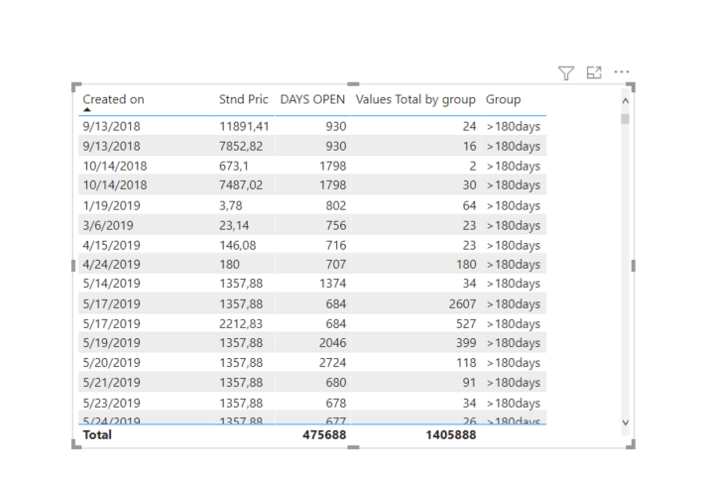The image size is (703, 478).
Task: Select the DAYS OPEN cell 1374
Action: click(x=333, y=283)
